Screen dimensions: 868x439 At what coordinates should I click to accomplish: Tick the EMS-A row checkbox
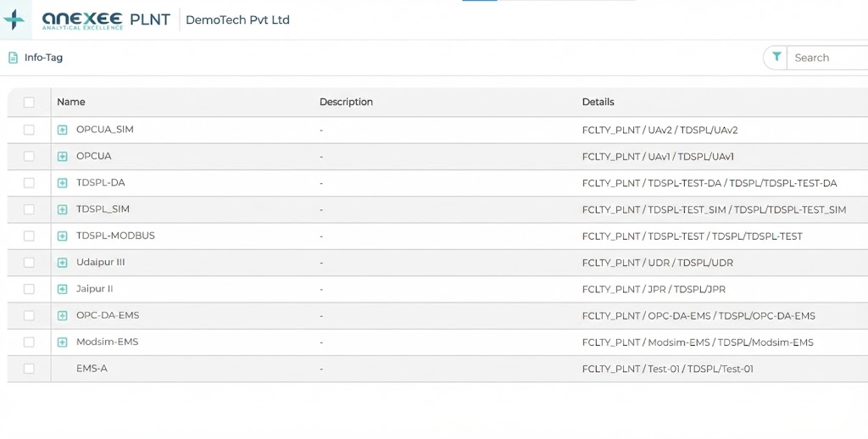pos(29,369)
